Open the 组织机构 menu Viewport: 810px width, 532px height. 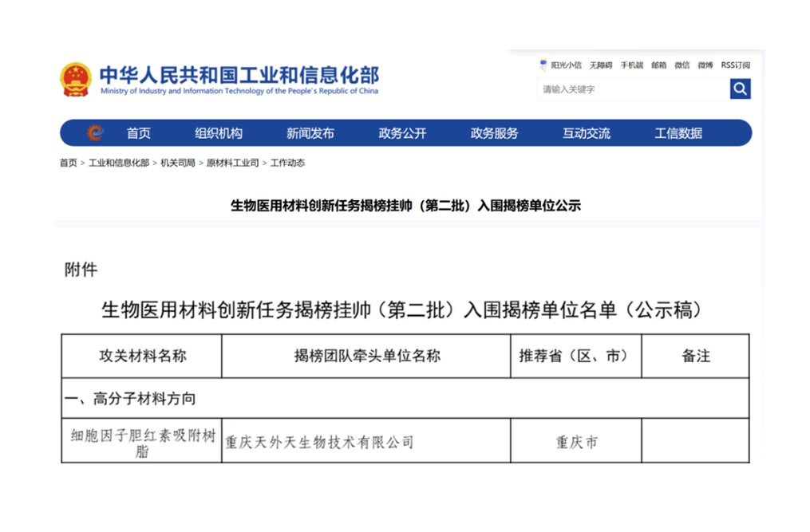coord(219,132)
